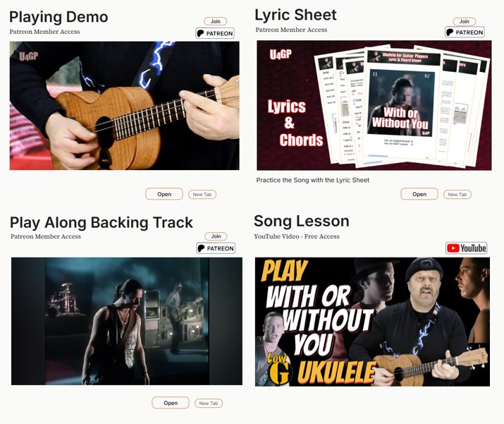Click the Play Along Backing Track heading

click(102, 223)
